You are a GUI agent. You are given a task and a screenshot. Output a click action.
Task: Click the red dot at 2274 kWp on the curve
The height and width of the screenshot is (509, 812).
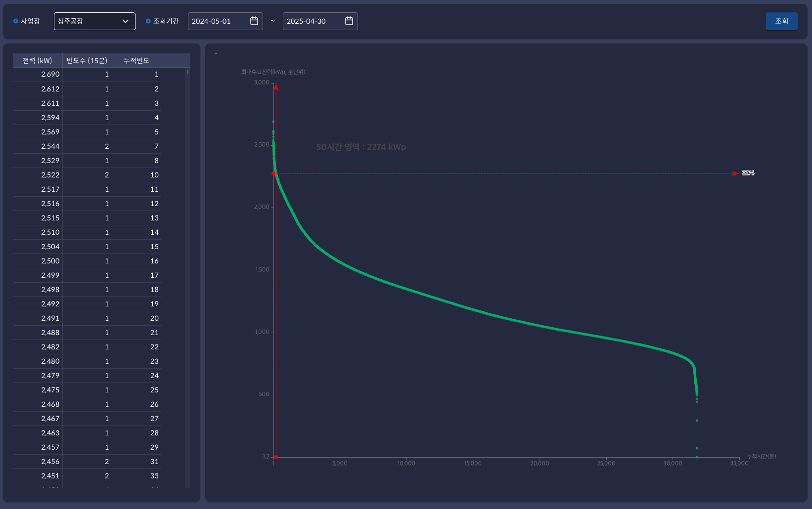(273, 173)
